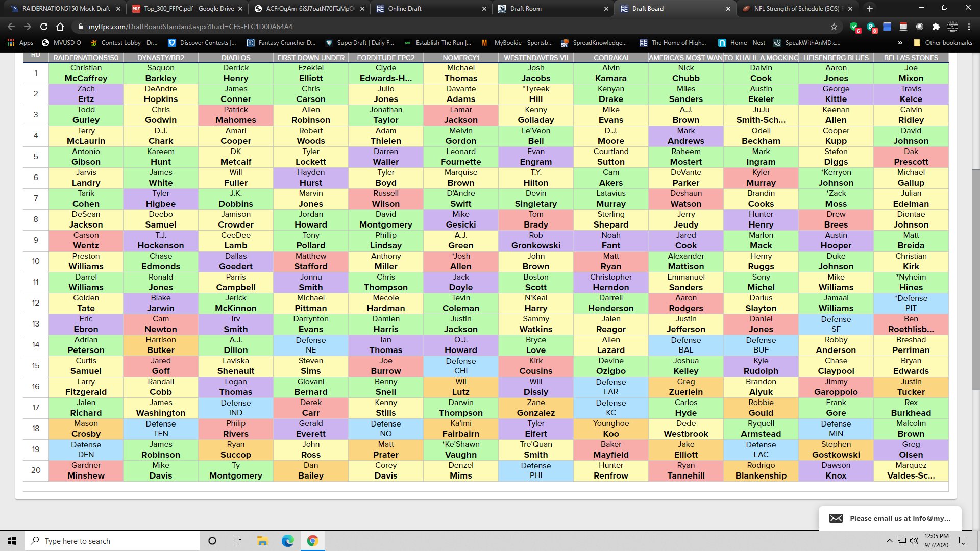Open the Chrome extensions puzzle icon
Viewport: 980px width, 551px height.
936,27
